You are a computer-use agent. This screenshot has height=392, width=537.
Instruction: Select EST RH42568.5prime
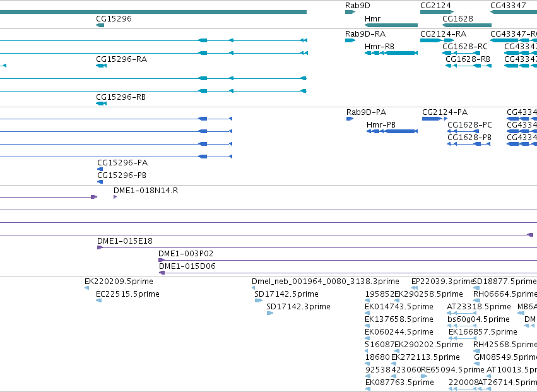tap(505, 345)
